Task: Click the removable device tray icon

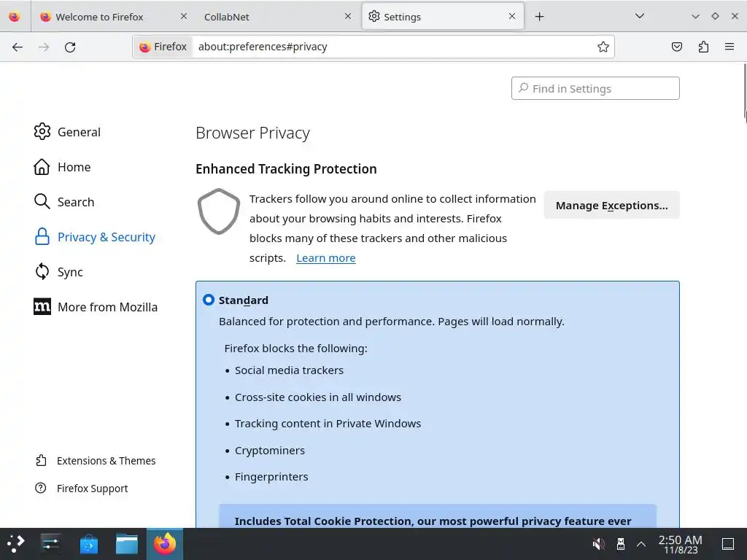Action: point(620,544)
